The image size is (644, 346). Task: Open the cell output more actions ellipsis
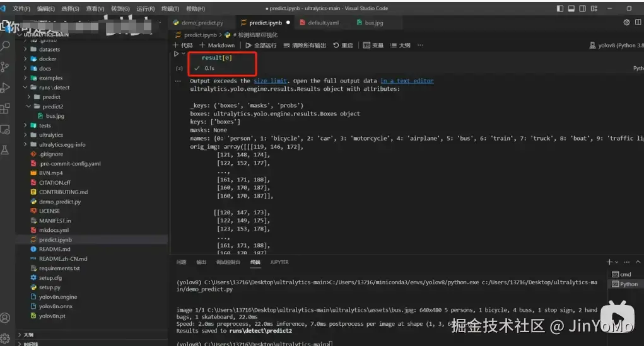click(x=178, y=81)
